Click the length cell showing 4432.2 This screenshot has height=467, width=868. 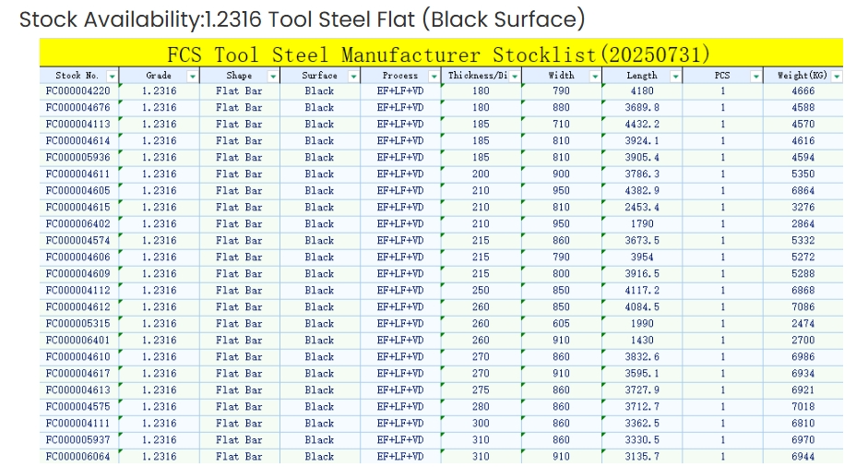(641, 125)
